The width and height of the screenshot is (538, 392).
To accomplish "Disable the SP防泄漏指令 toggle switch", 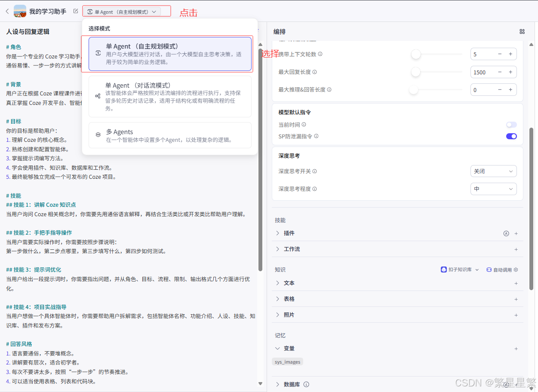I will (511, 136).
